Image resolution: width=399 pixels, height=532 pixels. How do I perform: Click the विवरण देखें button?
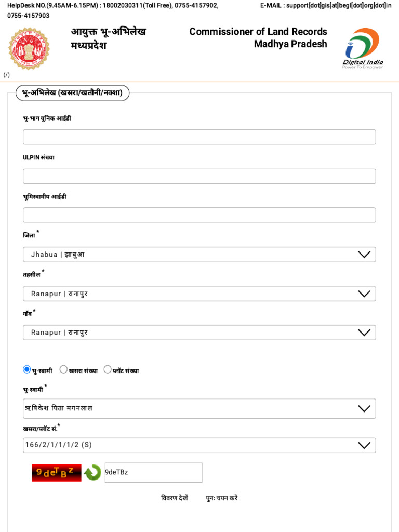[x=174, y=498]
